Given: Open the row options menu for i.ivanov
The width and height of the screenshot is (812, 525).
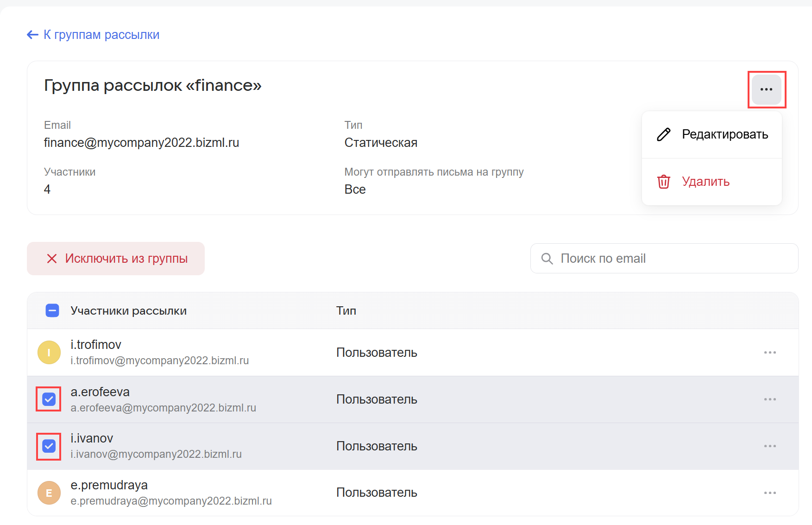Looking at the screenshot, I should tap(770, 446).
